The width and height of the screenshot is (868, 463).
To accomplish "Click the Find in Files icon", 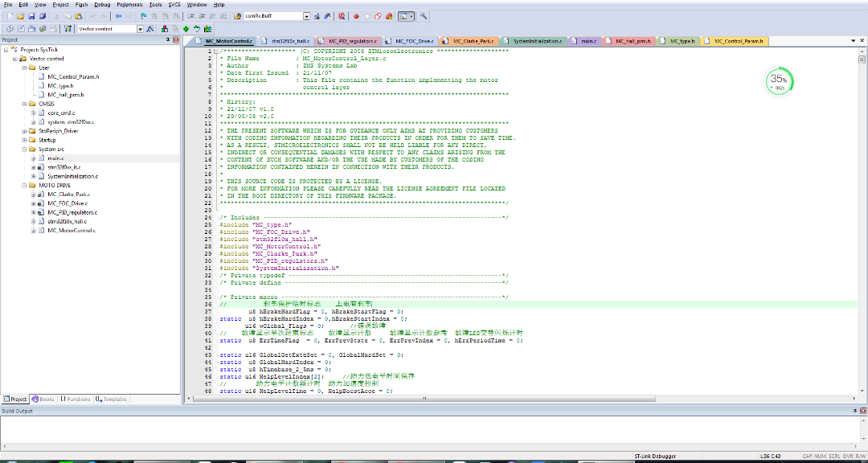I will (237, 16).
